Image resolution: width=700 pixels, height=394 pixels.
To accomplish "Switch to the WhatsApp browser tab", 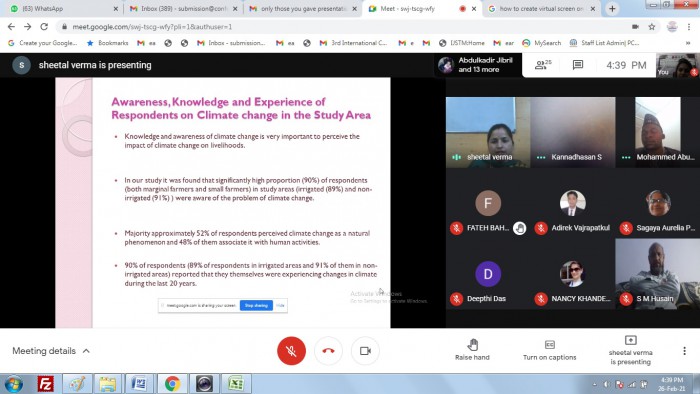I will click(61, 8).
